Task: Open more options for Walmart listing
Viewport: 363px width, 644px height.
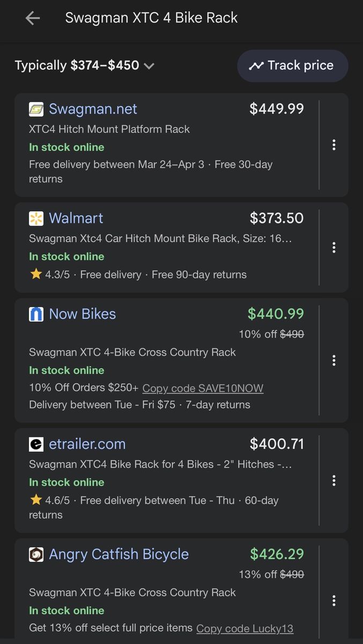Action: coord(334,247)
